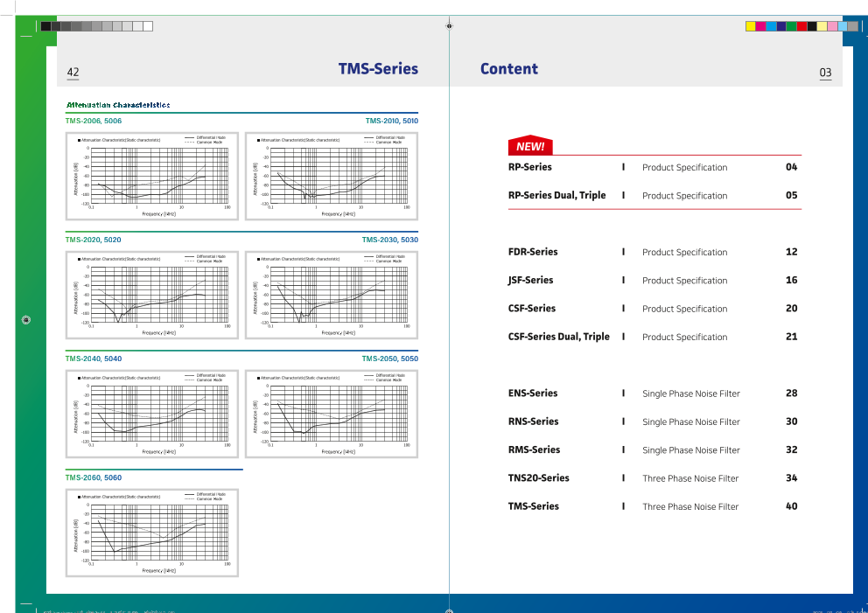Click the left edge registration crosshair mark
Viewport: 868px width, 613px height.
coord(26,320)
